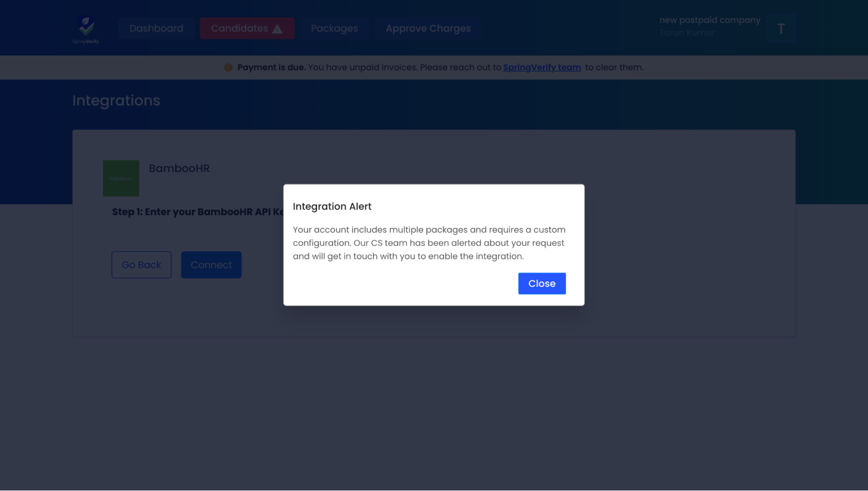Click the Connect button
Viewport: 868px width, 491px height.
click(x=211, y=265)
